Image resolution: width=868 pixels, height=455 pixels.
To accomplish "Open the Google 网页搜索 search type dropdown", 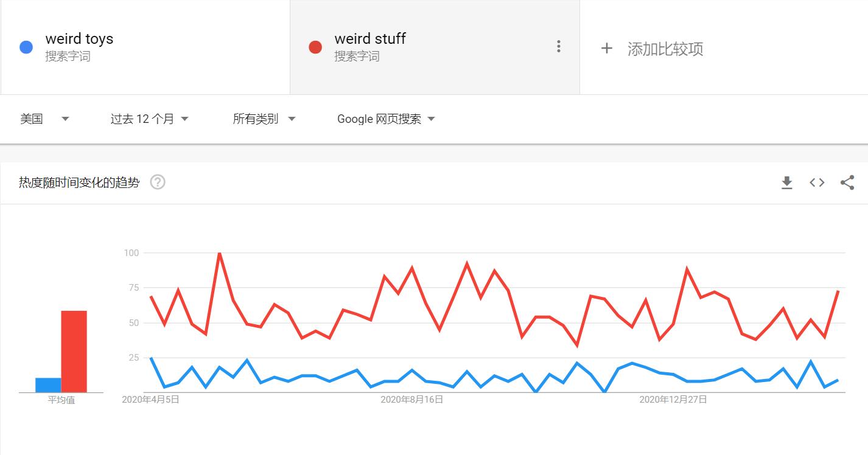I will [x=386, y=119].
